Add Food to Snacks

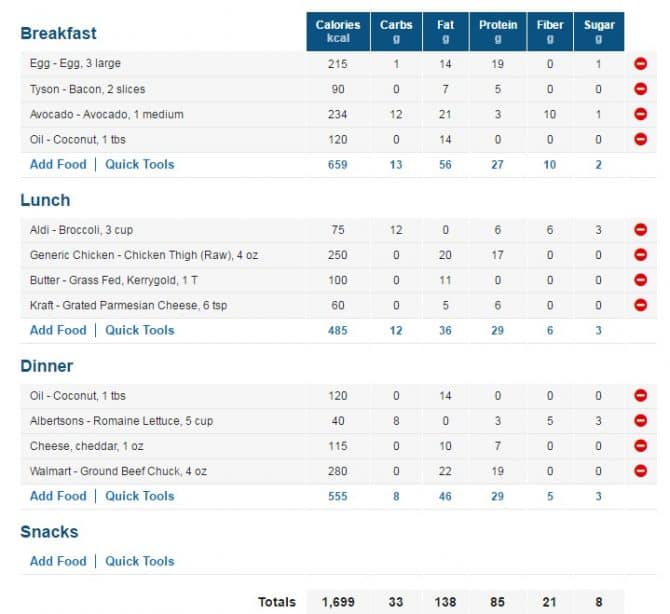pos(58,561)
